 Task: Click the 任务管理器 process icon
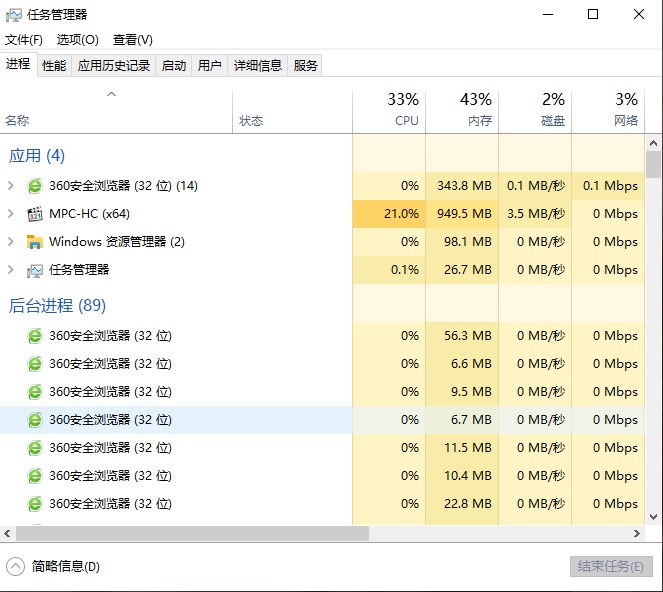coord(35,270)
